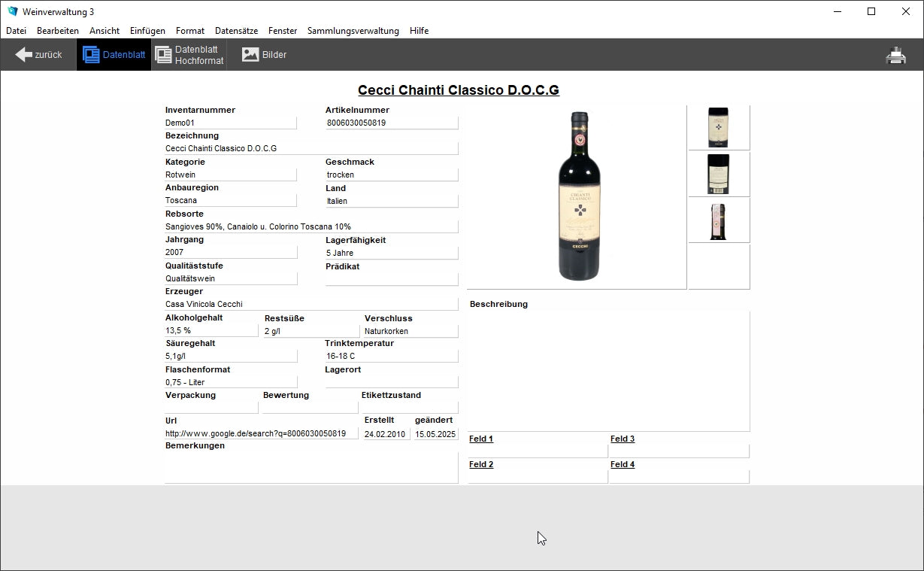Image resolution: width=924 pixels, height=571 pixels.
Task: Click the Weinverwaltung app icon in title bar
Action: click(12, 11)
